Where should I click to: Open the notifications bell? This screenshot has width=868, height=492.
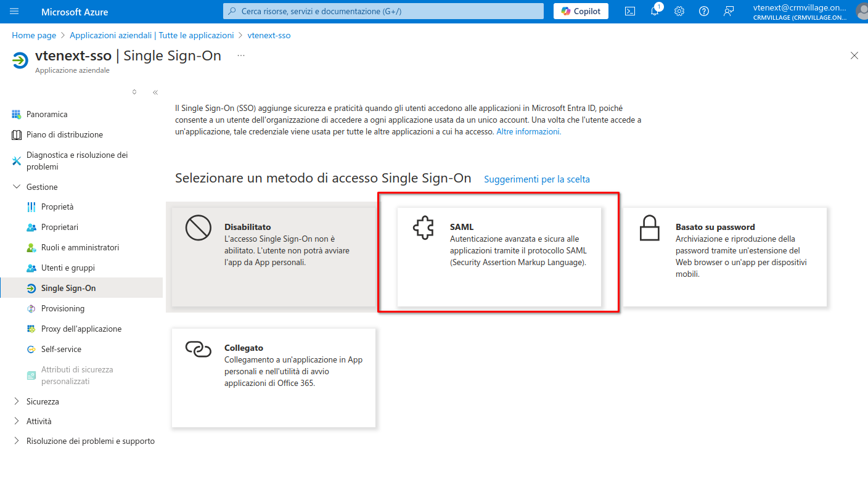[x=655, y=11]
